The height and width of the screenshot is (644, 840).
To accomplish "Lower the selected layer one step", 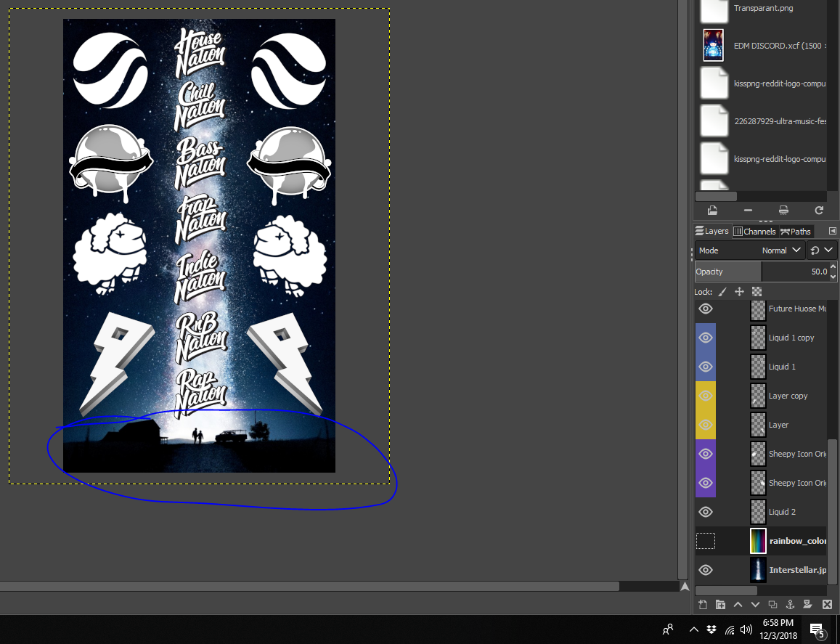I will tap(755, 604).
